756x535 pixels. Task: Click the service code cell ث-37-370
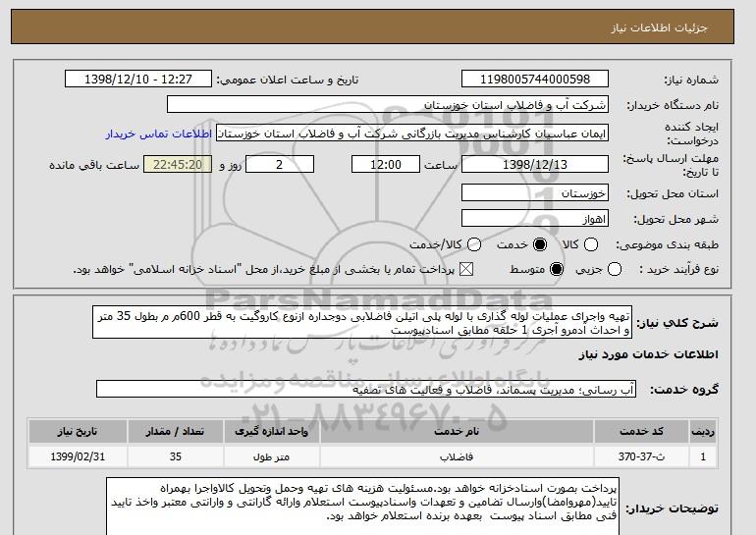point(641,456)
